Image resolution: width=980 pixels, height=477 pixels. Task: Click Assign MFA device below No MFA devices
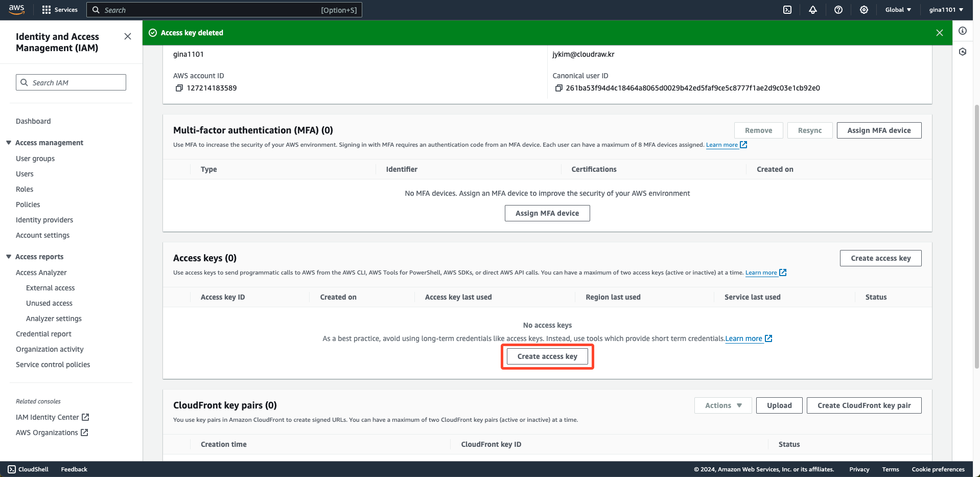(547, 213)
